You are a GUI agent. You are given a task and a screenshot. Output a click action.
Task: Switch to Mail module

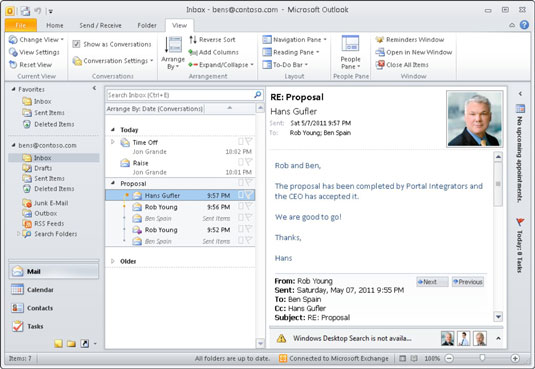coord(54,271)
